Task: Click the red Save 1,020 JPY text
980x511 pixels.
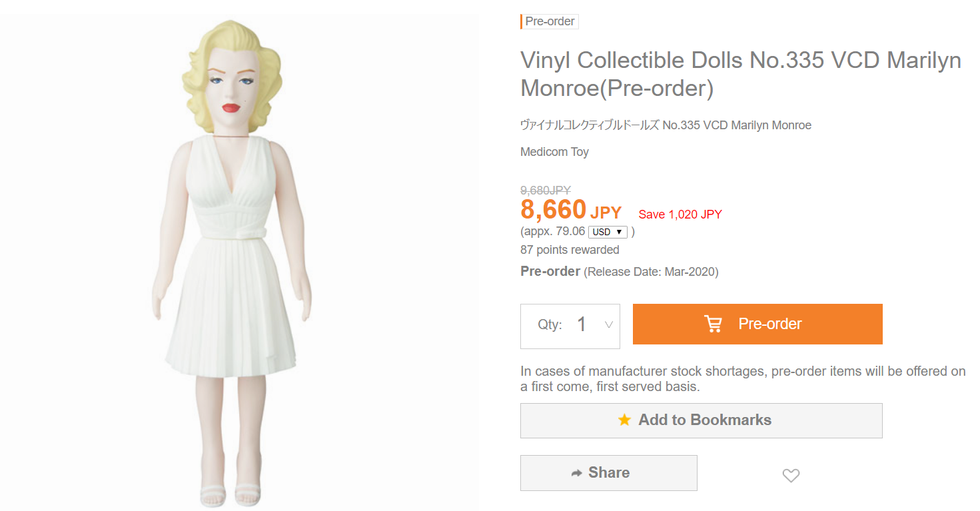Action: pos(680,215)
